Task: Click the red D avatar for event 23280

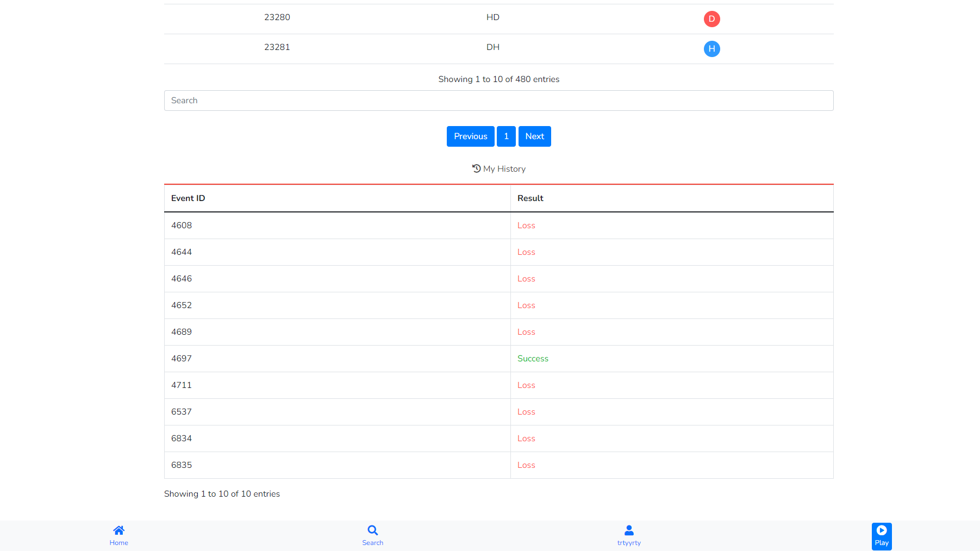Action: coord(712,18)
